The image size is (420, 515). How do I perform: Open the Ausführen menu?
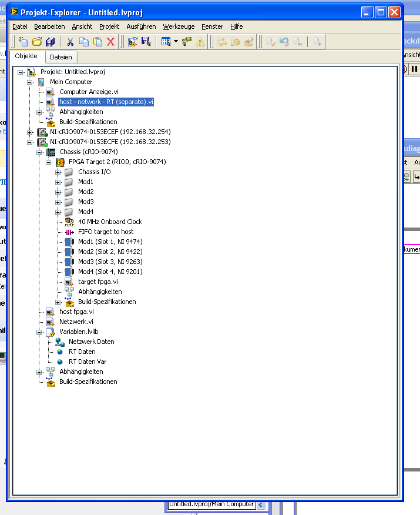pyautogui.click(x=141, y=26)
